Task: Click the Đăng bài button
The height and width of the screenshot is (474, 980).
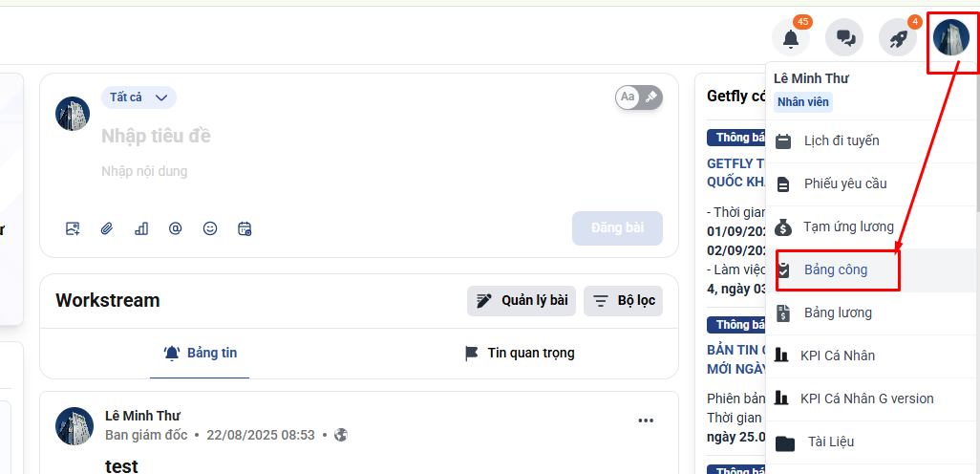Action: [617, 228]
